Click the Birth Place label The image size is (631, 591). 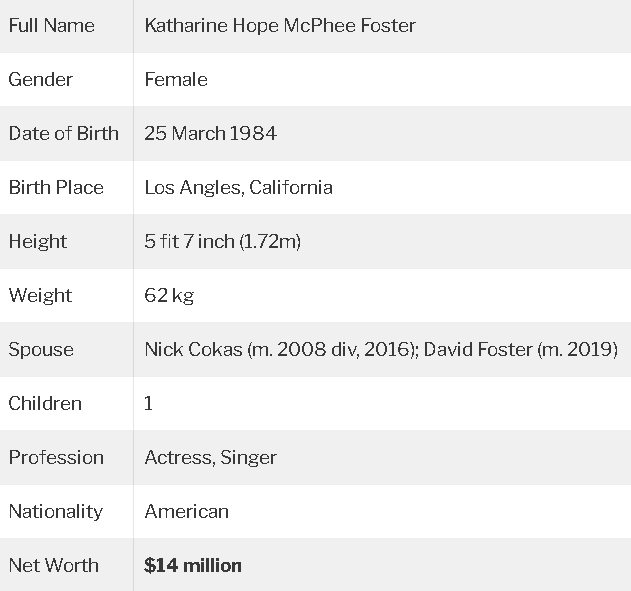[x=56, y=187]
